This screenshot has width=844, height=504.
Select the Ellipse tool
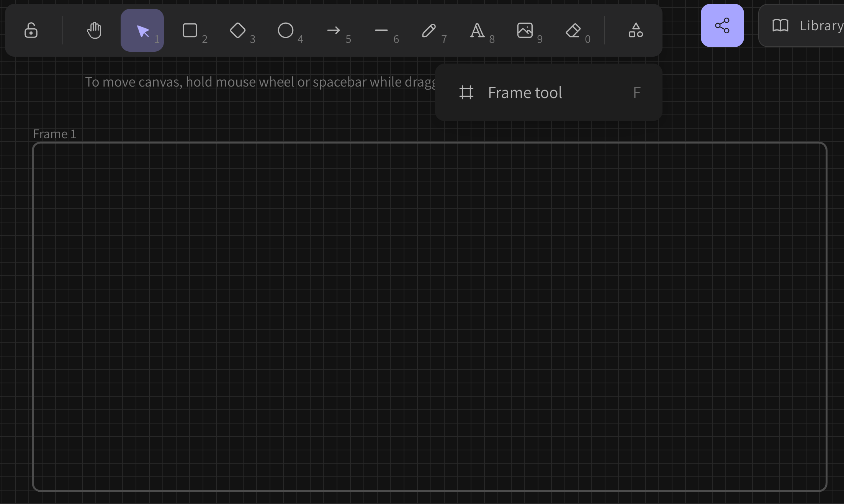coord(285,31)
